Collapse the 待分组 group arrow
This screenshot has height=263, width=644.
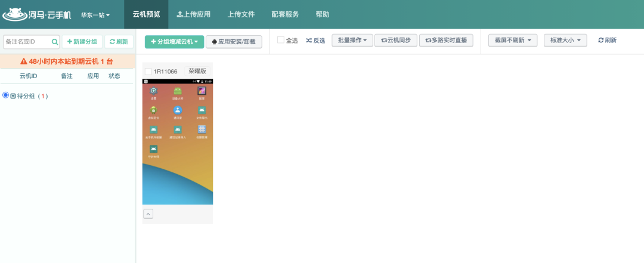pyautogui.click(x=13, y=96)
